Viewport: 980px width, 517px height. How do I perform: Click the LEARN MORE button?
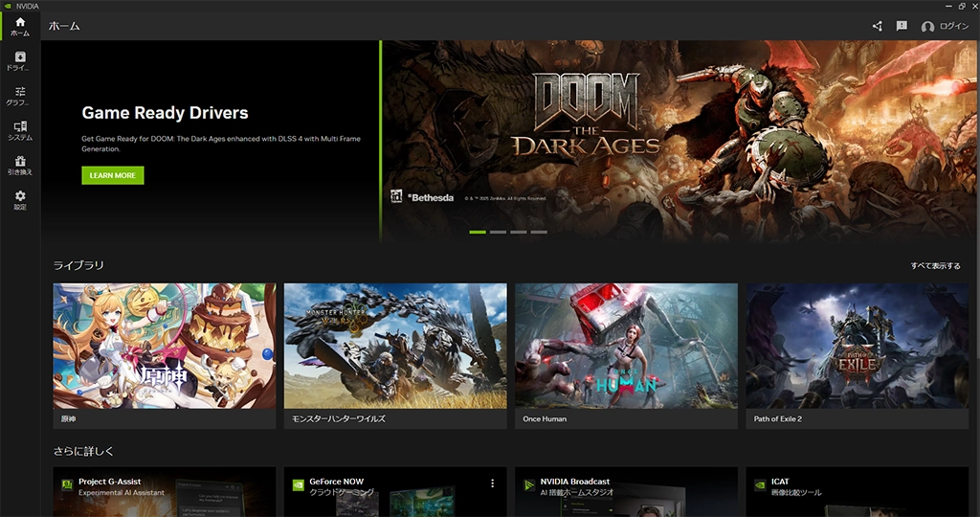113,175
